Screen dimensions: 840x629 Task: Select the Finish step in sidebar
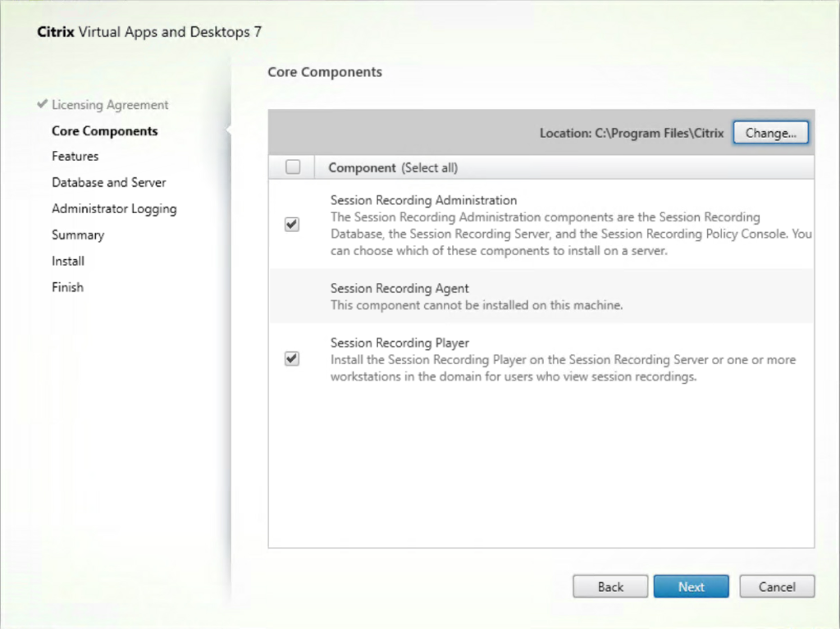coord(67,287)
